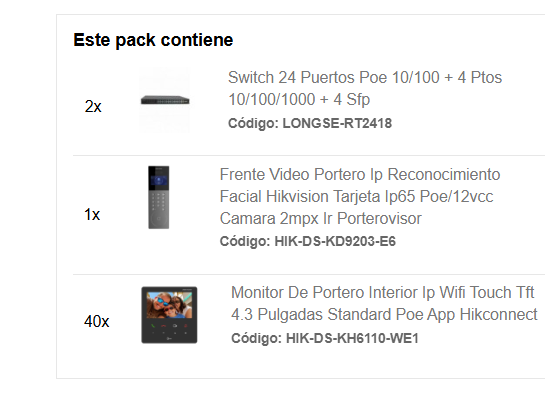Click the 2x quantity label

(93, 106)
